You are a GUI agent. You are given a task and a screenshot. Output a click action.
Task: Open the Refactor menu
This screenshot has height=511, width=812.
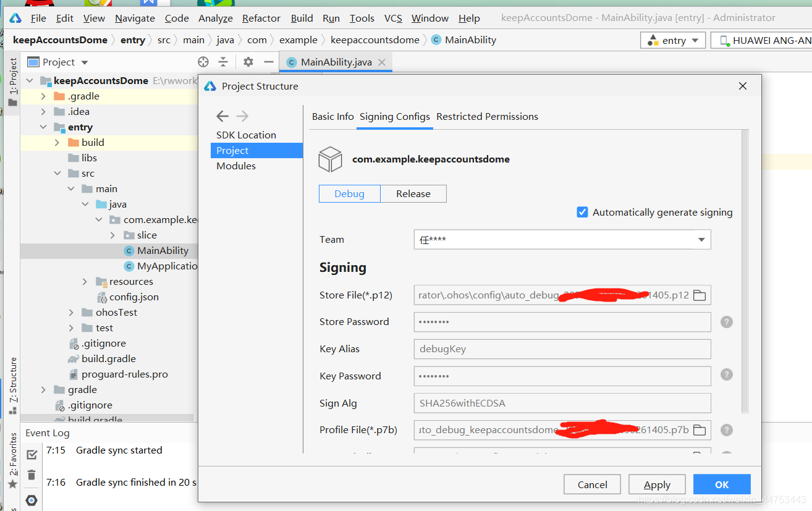tap(261, 18)
